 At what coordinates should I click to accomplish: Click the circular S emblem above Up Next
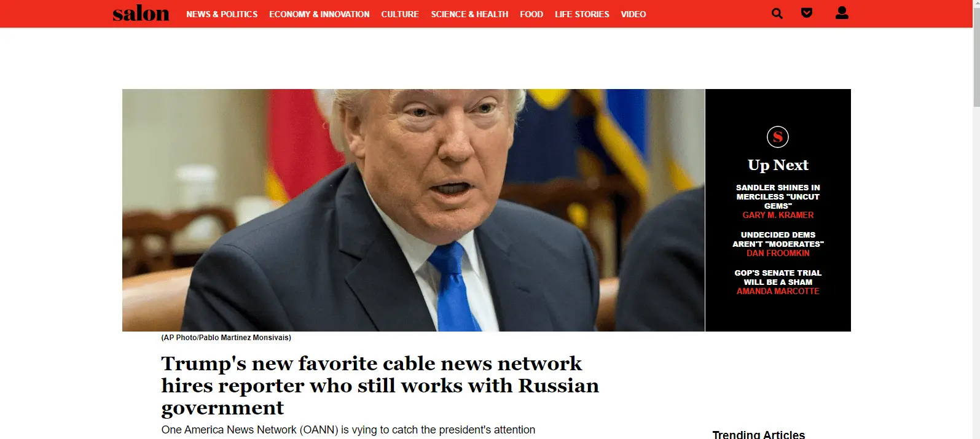[778, 137]
